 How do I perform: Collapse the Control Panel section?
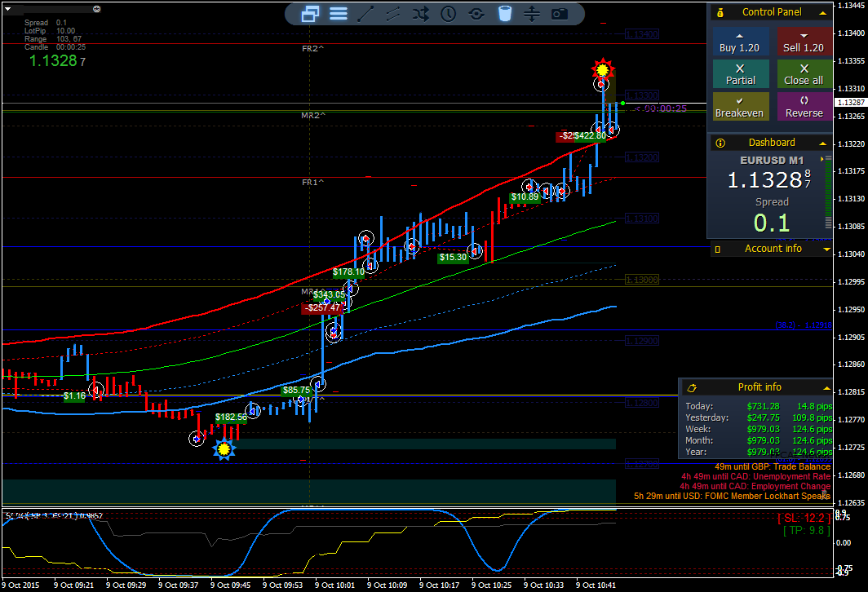click(x=822, y=13)
